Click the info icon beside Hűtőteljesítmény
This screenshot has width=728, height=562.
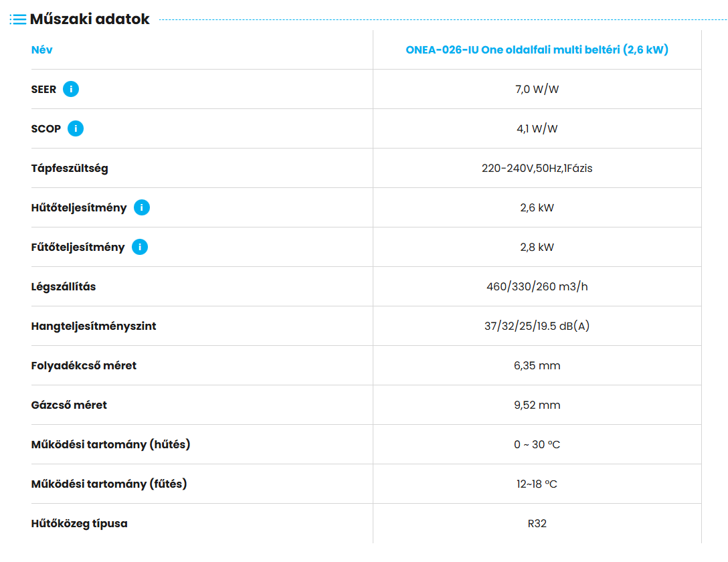click(141, 207)
